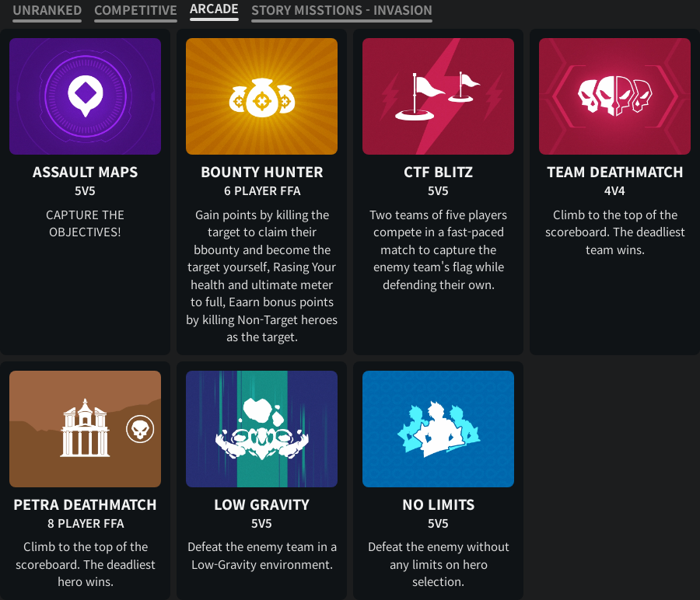This screenshot has height=600, width=700.
Task: Switch to the Unranked tab
Action: pyautogui.click(x=47, y=10)
